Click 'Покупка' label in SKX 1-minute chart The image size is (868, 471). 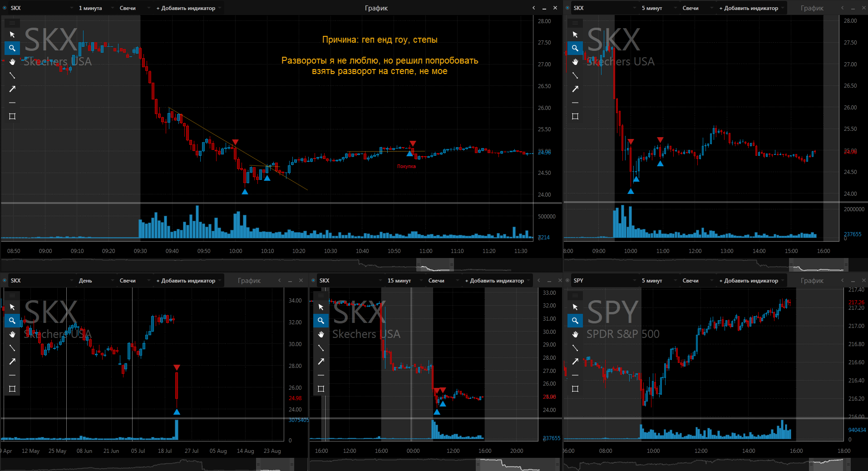point(406,166)
